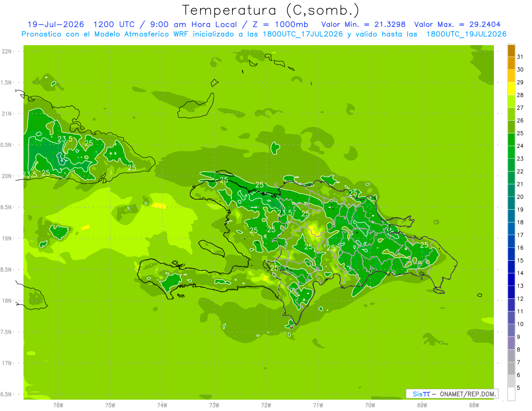Click the "68W" longitude label
The image size is (532, 411).
(474, 405)
